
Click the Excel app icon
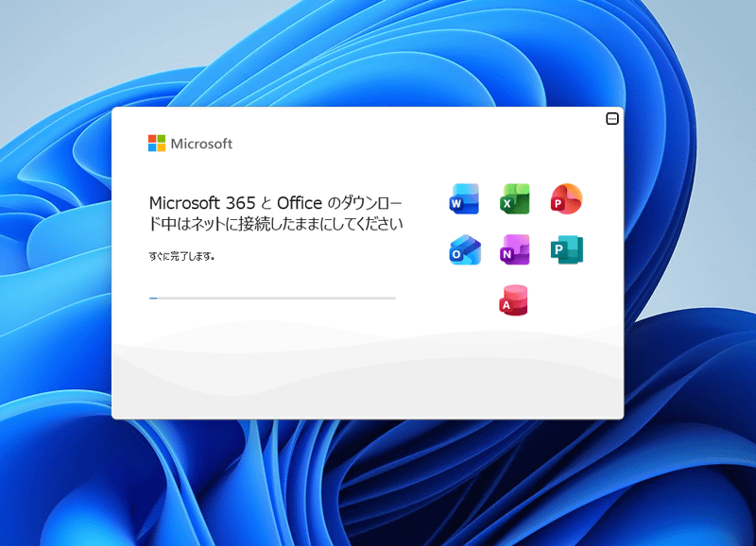(x=514, y=199)
